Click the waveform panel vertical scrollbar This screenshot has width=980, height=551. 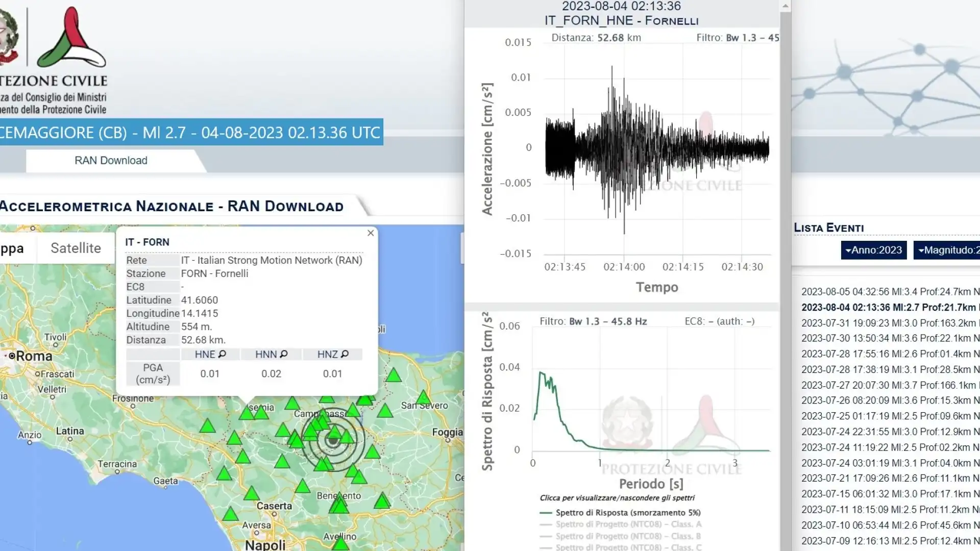pos(786,275)
